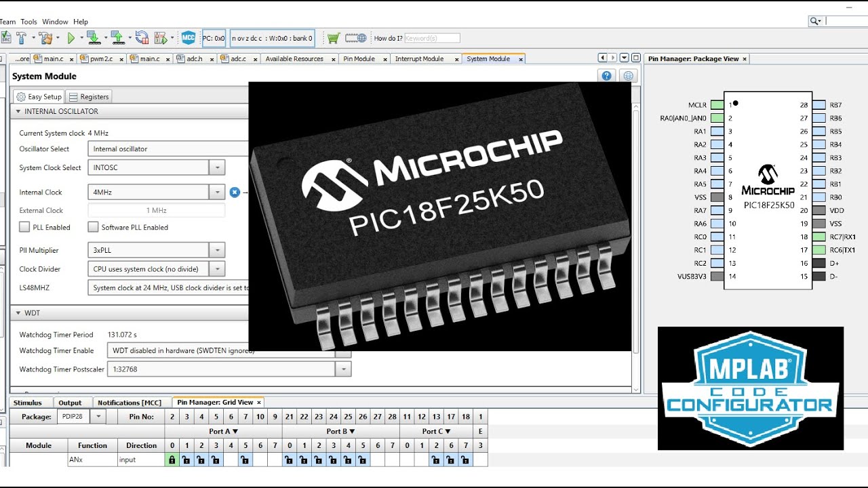Open the Clock Divider dropdown
The height and width of the screenshot is (488, 868).
pos(217,269)
